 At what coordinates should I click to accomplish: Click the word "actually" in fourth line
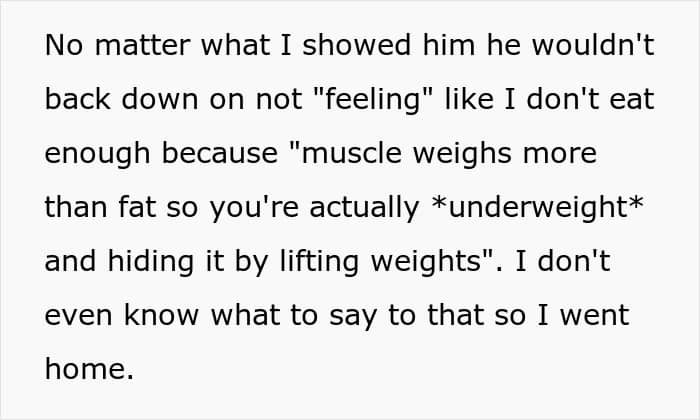pos(364,208)
